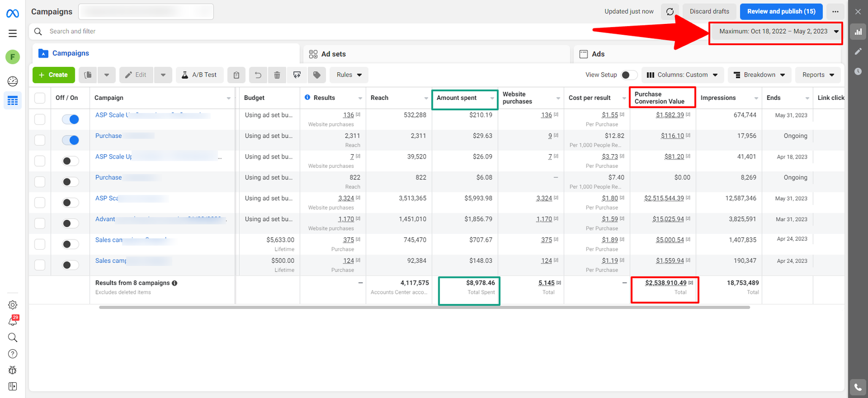Check the box for the Sales campaign with $5,633.00 budget

coord(40,244)
